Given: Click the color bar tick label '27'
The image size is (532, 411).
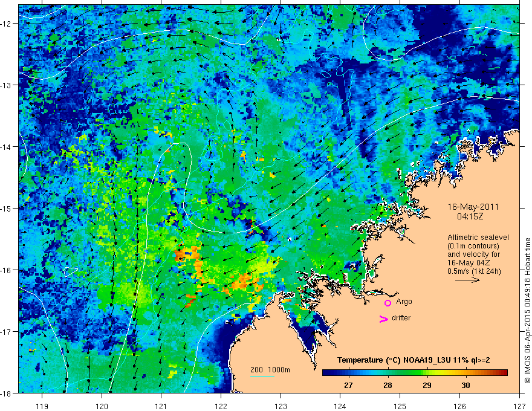Looking at the screenshot, I should click(x=348, y=386).
